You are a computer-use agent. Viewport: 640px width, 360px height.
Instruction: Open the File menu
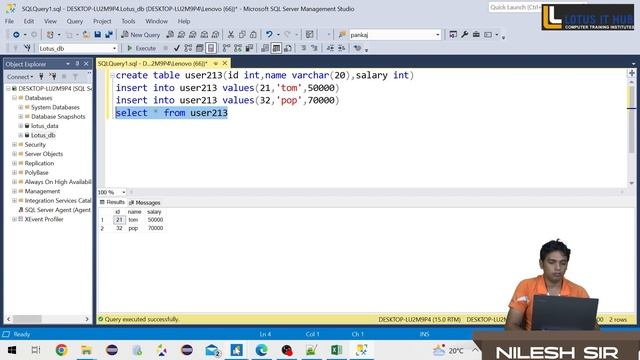(9, 21)
